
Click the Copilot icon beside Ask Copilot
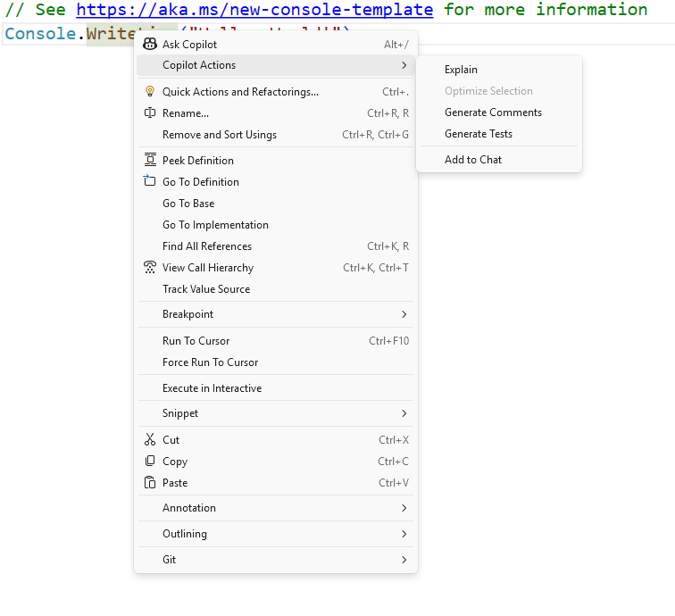[x=150, y=44]
